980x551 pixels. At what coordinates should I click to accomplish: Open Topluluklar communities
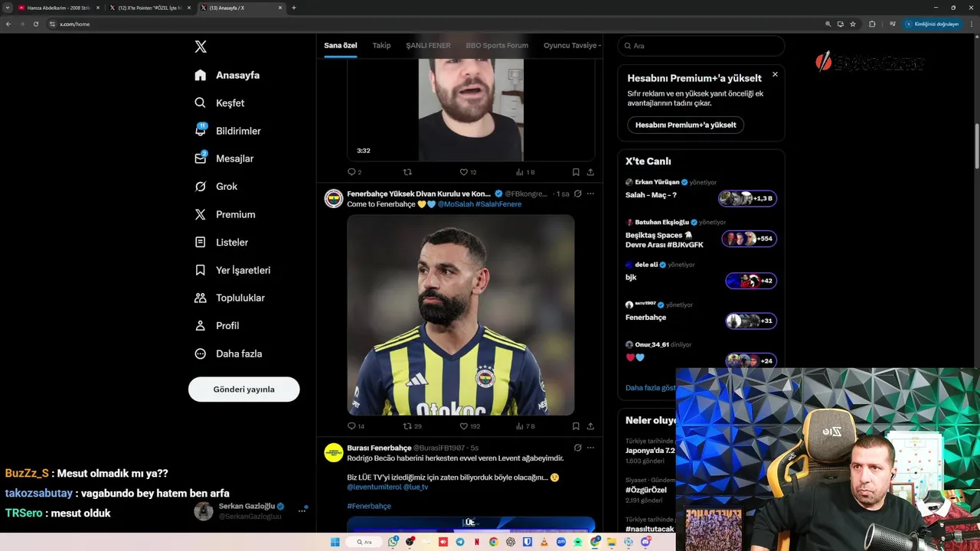coord(229,298)
